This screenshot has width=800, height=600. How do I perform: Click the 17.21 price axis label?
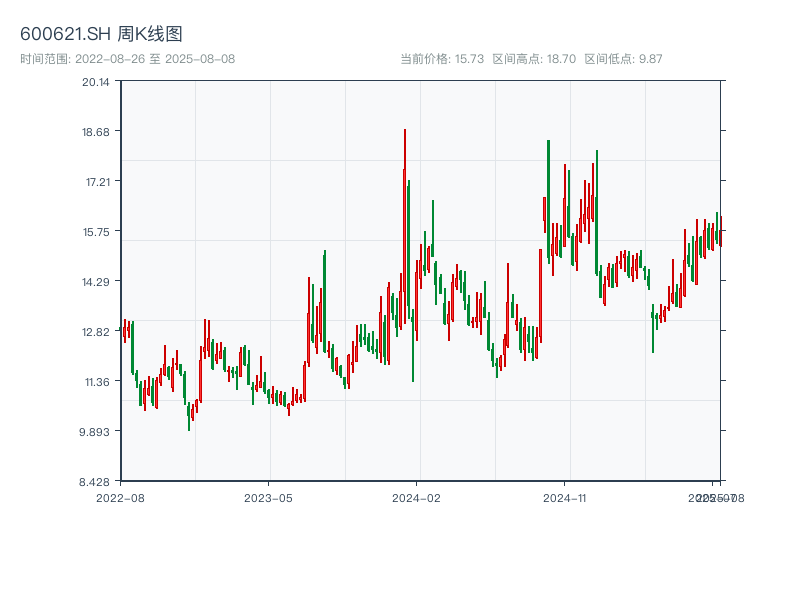click(x=96, y=182)
